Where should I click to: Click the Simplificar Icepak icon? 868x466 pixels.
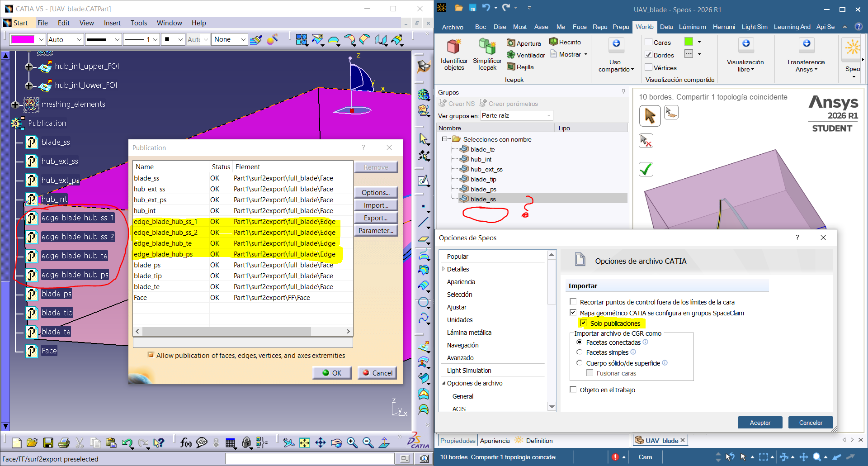coord(487,47)
